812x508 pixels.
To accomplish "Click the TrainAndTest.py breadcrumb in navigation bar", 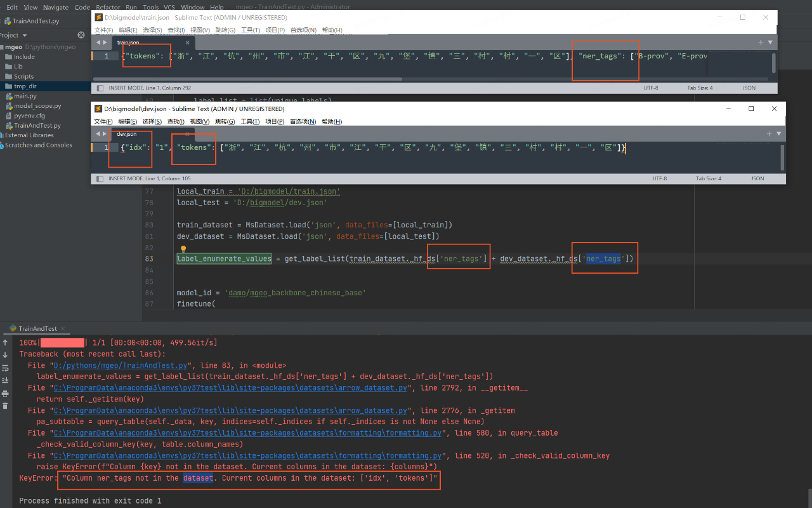I will click(32, 21).
